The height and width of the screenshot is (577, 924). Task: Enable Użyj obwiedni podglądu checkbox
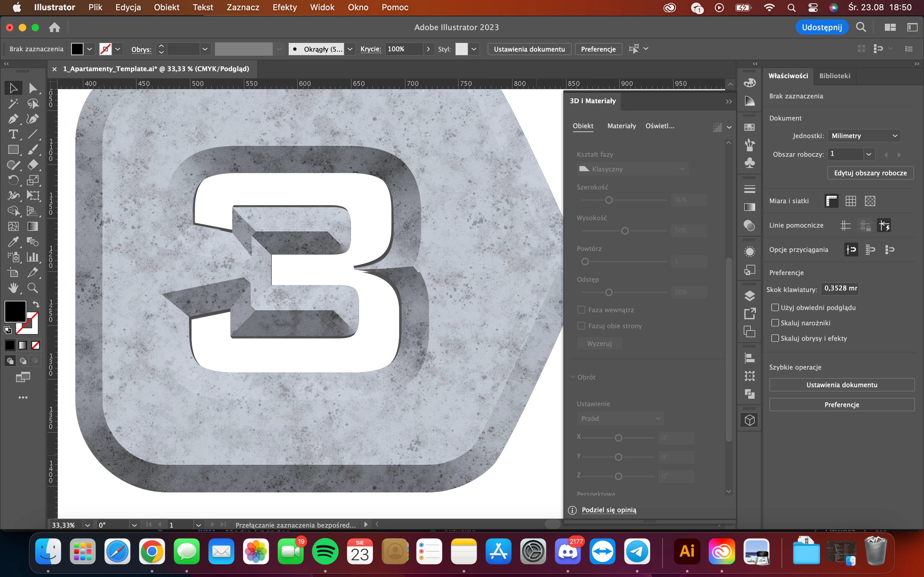point(775,308)
